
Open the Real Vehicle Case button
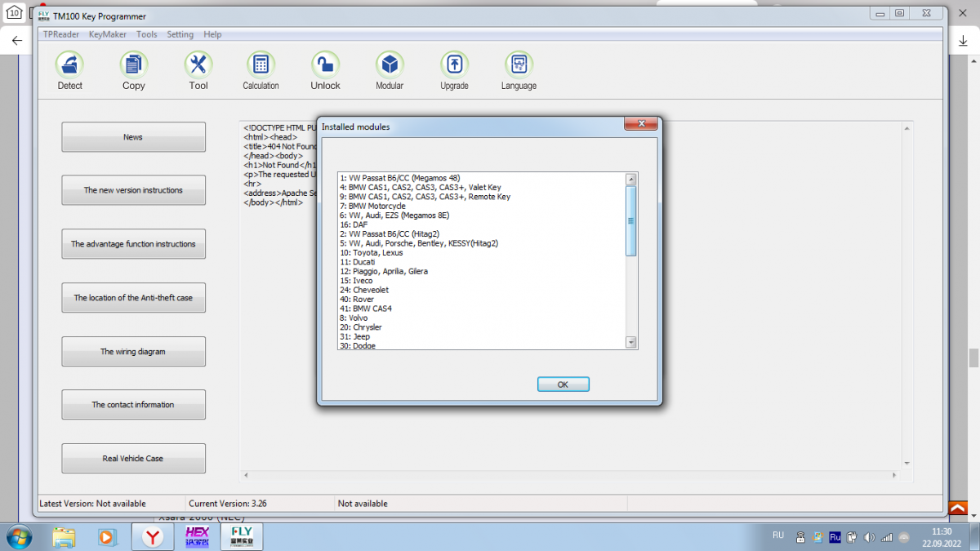133,459
